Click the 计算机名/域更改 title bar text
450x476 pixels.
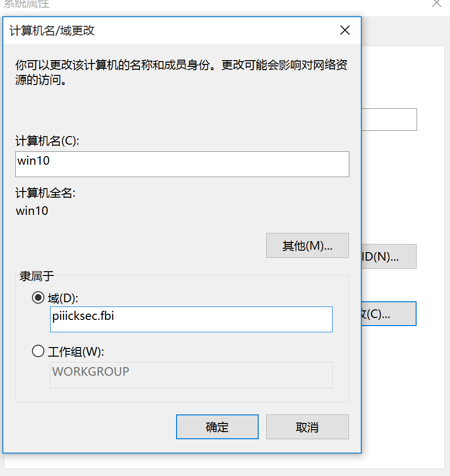52,31
